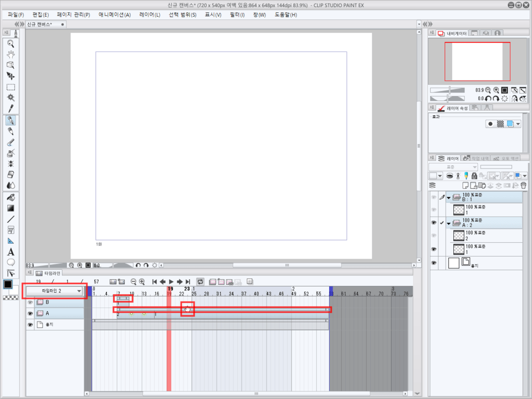Select the Eyedropper tool
This screenshot has width=532, height=399.
click(x=11, y=109)
